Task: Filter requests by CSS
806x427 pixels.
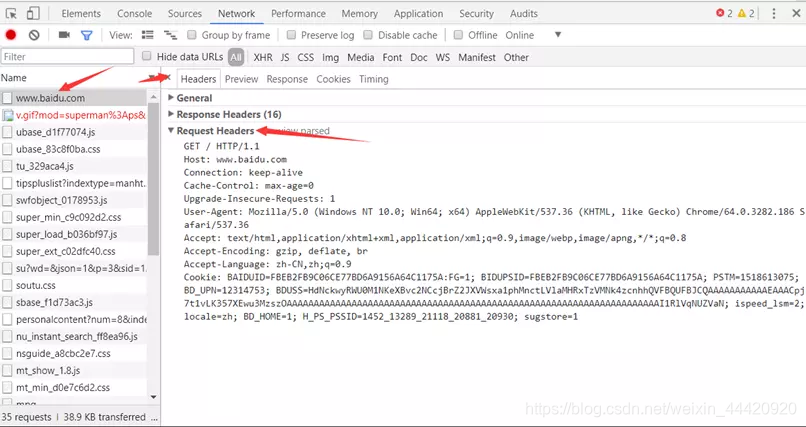Action: pos(305,57)
